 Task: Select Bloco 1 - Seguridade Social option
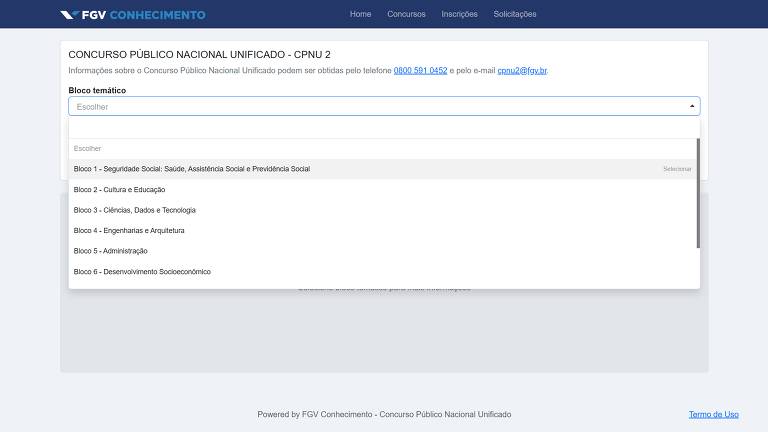point(383,168)
